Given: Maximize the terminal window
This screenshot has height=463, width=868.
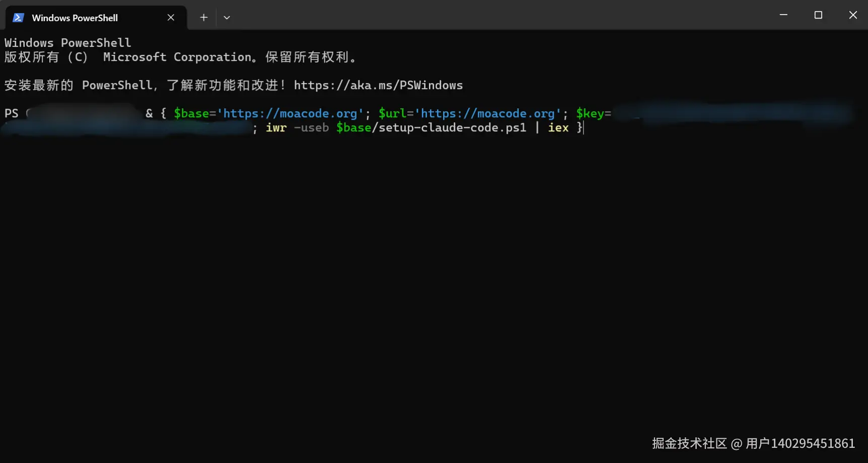Looking at the screenshot, I should point(818,15).
